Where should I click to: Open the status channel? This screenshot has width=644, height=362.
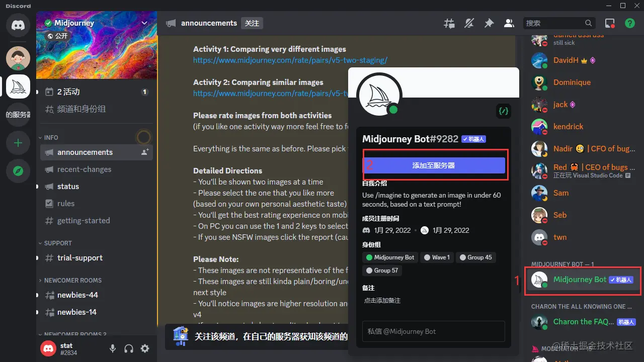97,187
